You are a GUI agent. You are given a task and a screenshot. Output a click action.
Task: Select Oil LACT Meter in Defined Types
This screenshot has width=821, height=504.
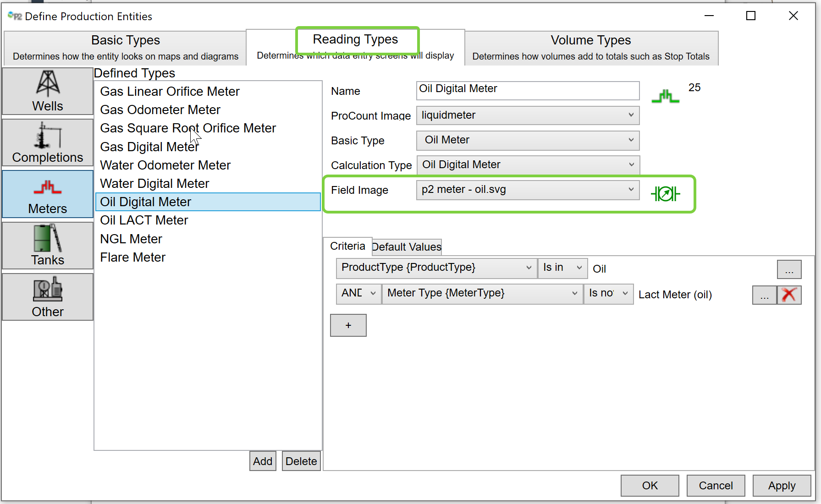144,220
